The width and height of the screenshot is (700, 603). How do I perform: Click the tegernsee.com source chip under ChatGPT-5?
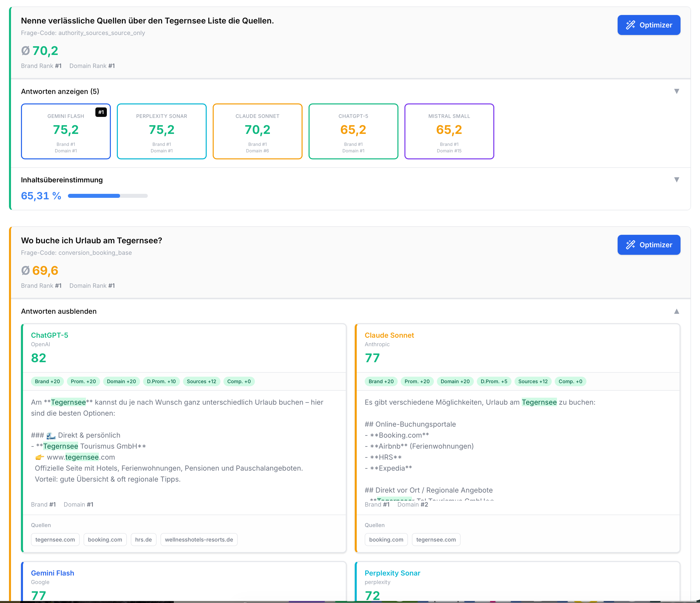[55, 540]
